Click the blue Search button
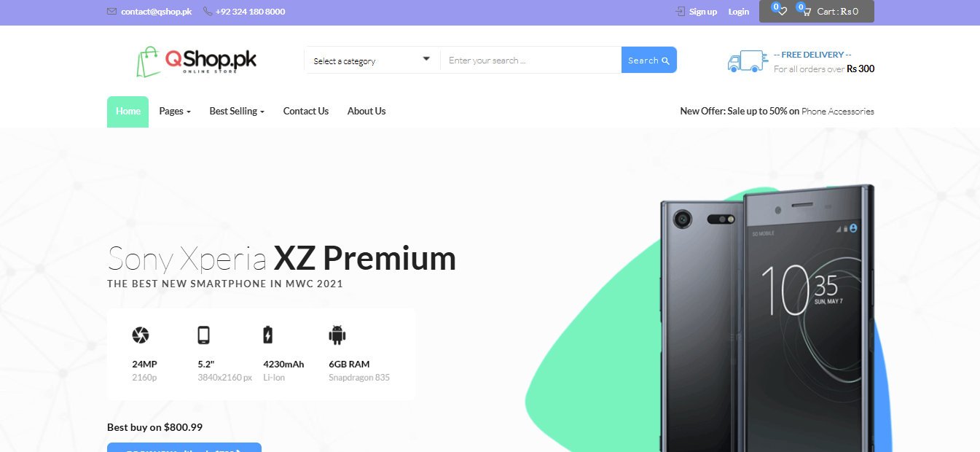 point(649,60)
